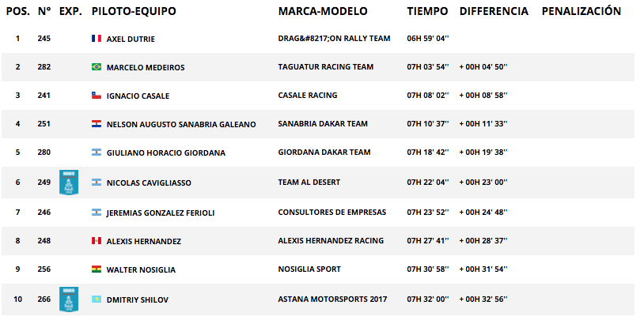Image resolution: width=644 pixels, height=324 pixels.
Task: Click the Brazilian flag next to Marcelo Medeiros
Action: pos(97,67)
